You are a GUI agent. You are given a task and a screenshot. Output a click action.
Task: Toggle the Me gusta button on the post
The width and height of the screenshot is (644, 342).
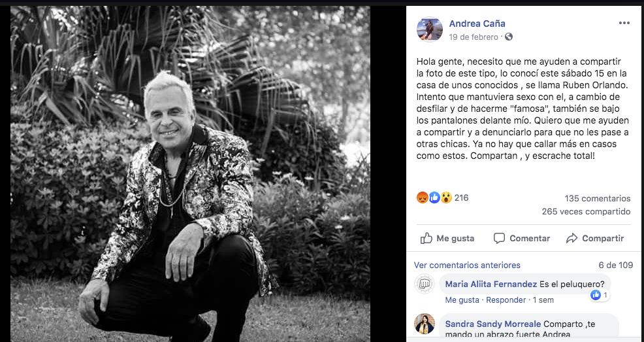[447, 239]
